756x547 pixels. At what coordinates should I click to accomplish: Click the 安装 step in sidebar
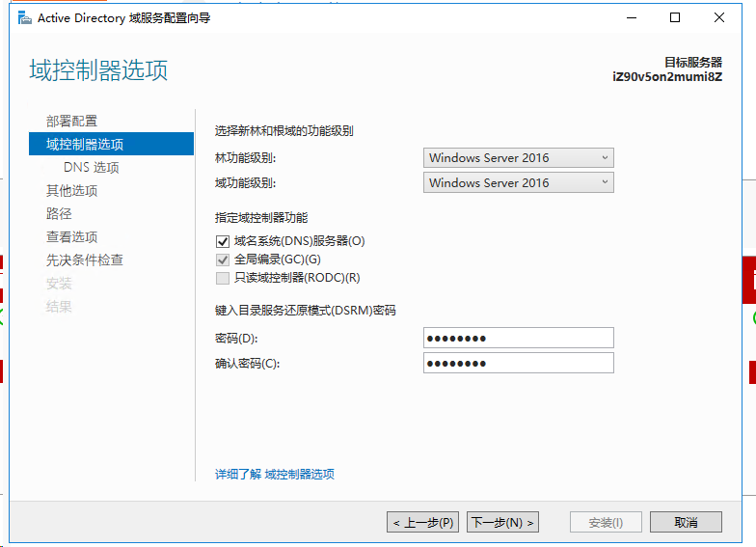[x=59, y=284]
